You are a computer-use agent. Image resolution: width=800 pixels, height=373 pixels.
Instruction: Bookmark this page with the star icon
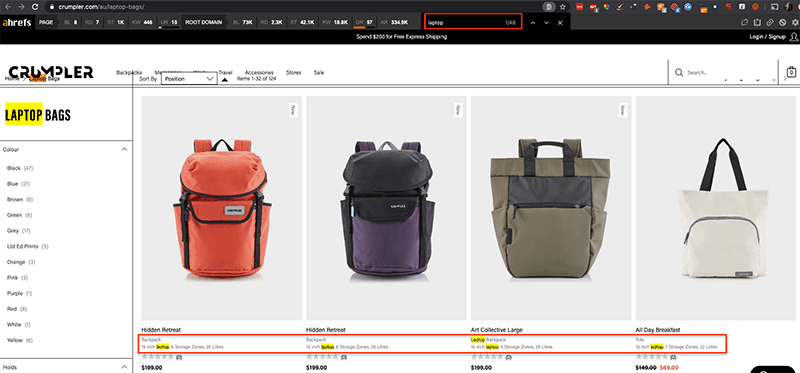pos(562,7)
